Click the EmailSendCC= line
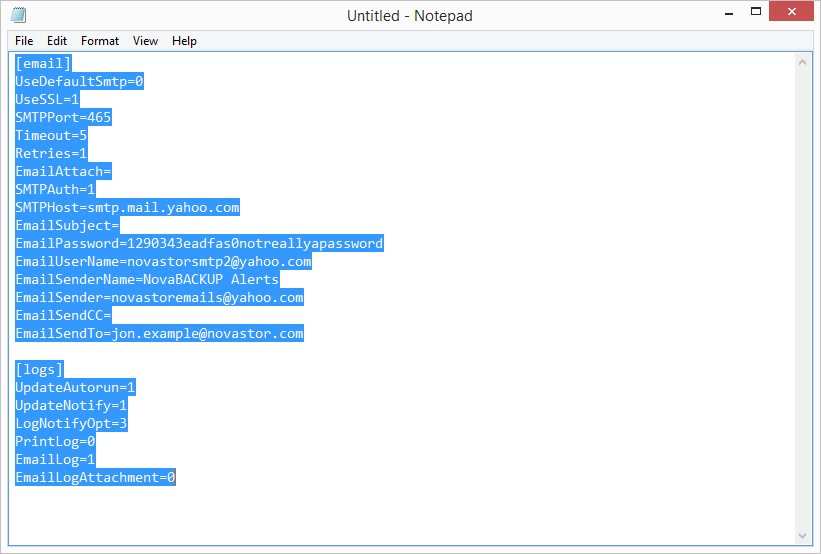 click(x=63, y=315)
